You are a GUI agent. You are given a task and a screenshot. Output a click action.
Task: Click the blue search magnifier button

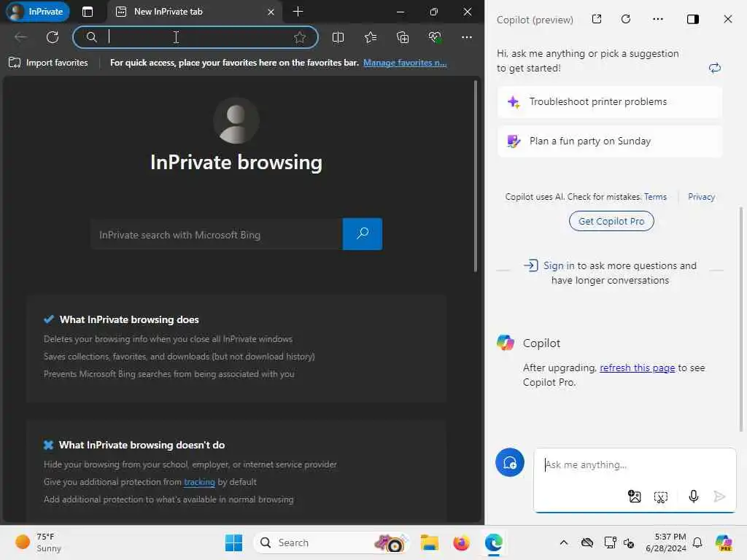(363, 234)
